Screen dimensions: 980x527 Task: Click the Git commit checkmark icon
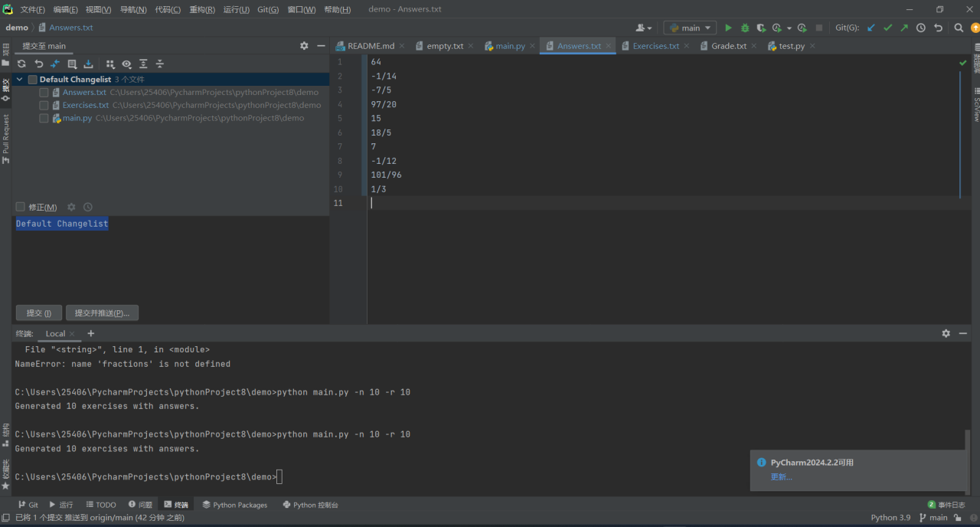pyautogui.click(x=888, y=28)
